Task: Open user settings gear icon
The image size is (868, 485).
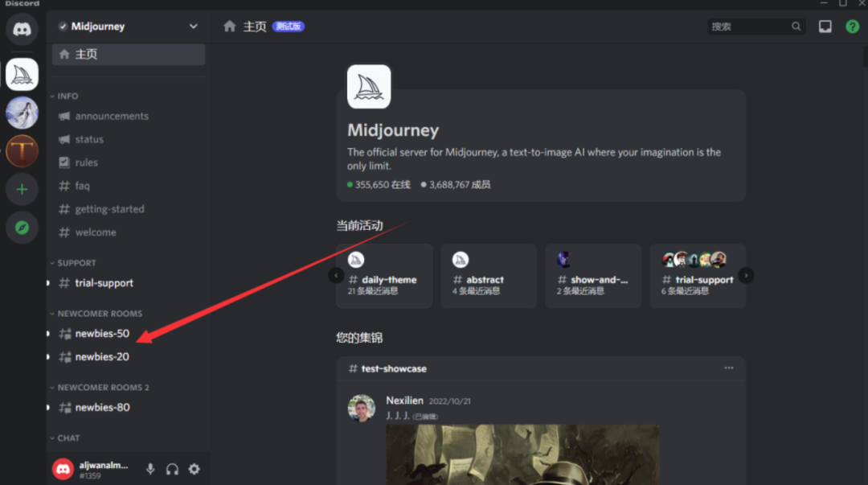Action: (194, 469)
